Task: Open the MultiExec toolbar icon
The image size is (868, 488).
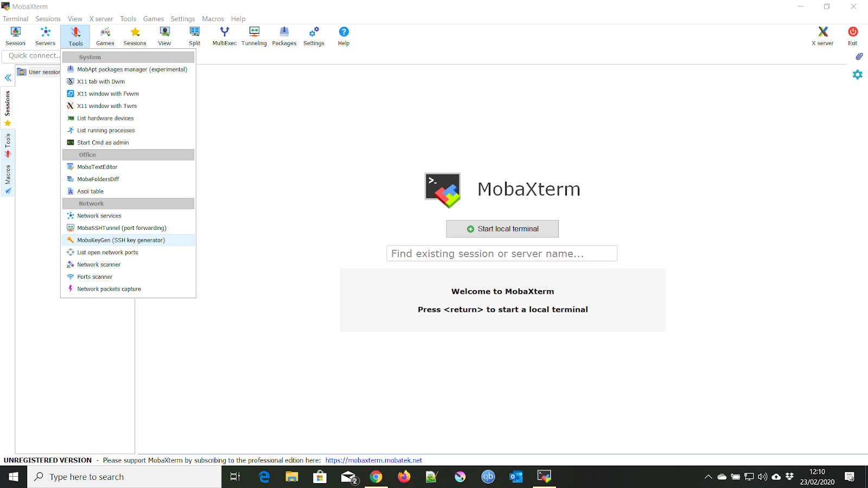Action: [225, 36]
